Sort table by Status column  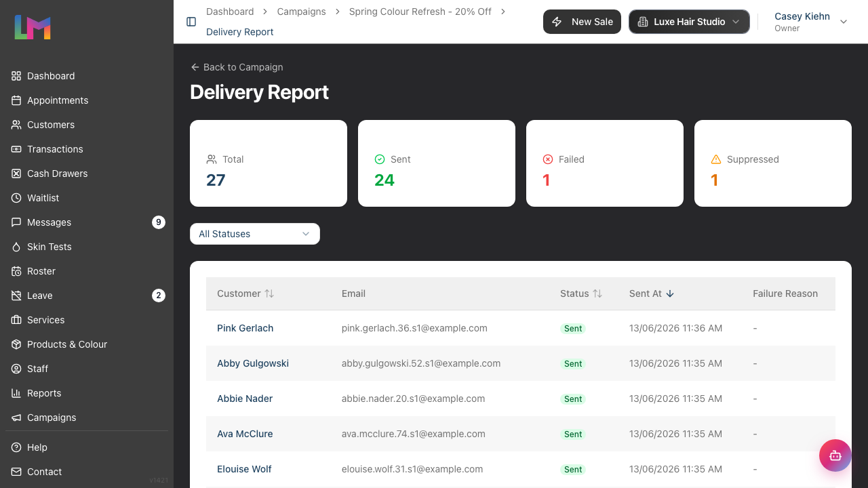pos(581,293)
